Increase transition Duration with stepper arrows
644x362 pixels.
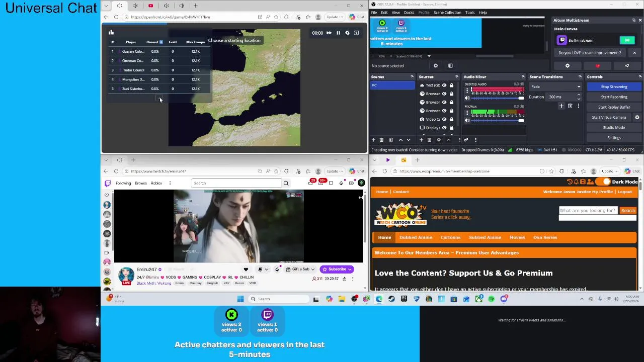click(579, 95)
